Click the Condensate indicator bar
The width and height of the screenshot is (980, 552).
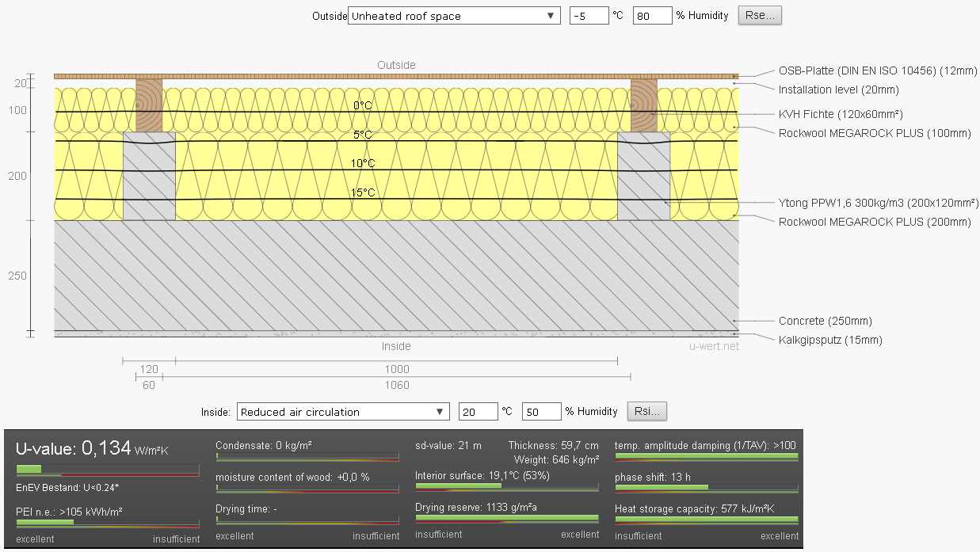[x=307, y=457]
